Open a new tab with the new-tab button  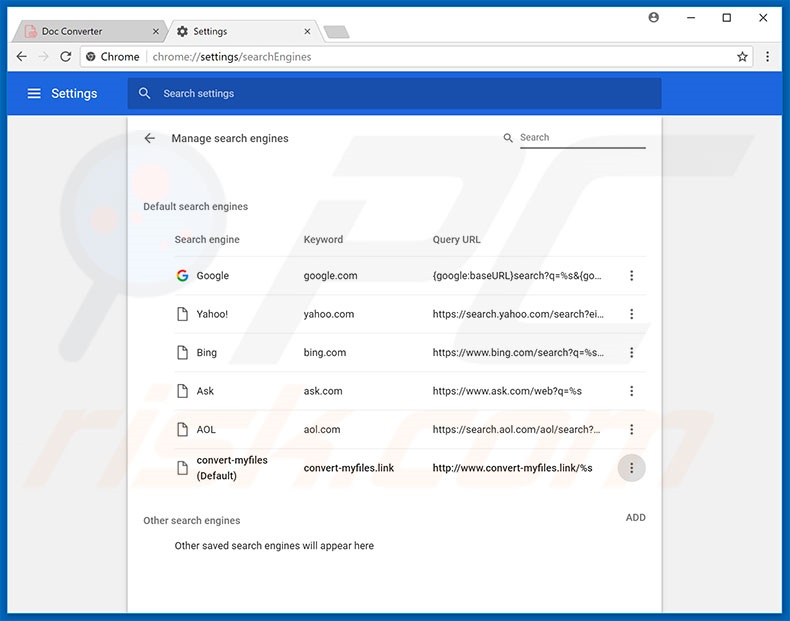[x=336, y=32]
